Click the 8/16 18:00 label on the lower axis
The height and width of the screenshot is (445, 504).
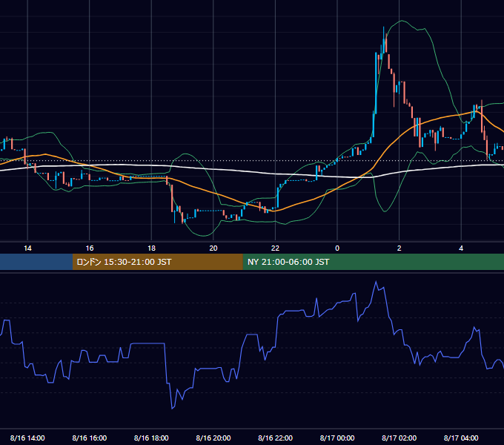pos(151,438)
